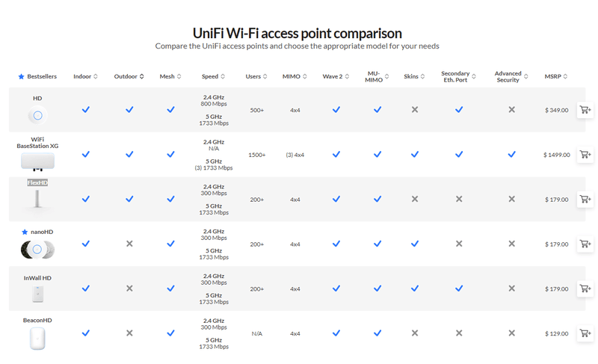Add HD access point to cart
The image size is (598, 364).
[585, 110]
